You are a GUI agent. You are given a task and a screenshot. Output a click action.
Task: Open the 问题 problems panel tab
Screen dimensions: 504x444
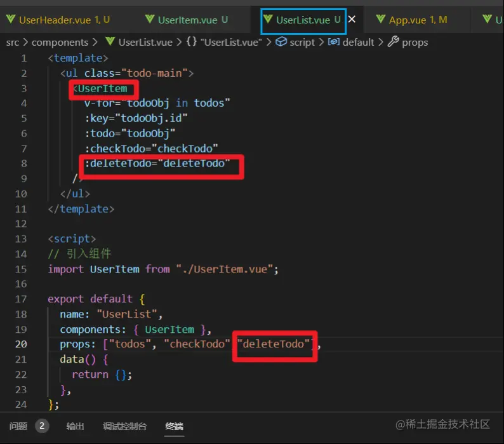point(18,426)
